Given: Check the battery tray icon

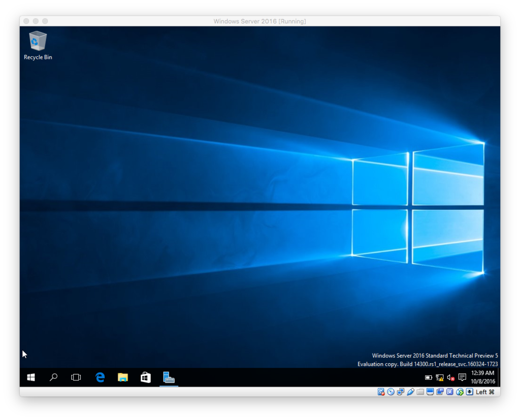Looking at the screenshot, I should pyautogui.click(x=429, y=377).
